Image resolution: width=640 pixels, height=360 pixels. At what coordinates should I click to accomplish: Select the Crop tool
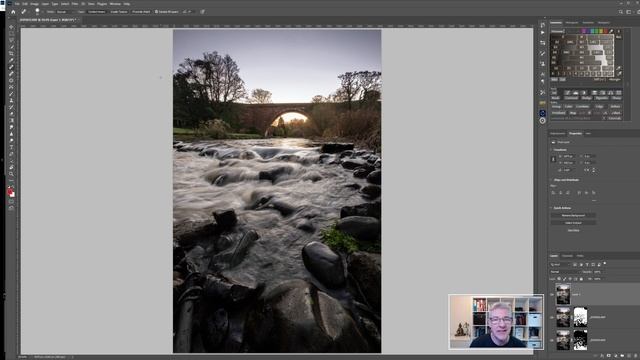[11, 53]
